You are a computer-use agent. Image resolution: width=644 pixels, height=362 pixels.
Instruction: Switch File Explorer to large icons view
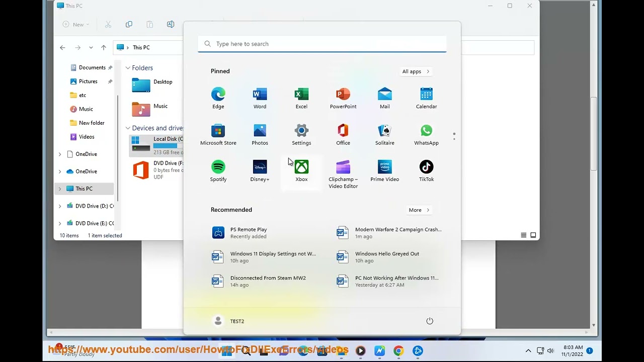click(533, 235)
